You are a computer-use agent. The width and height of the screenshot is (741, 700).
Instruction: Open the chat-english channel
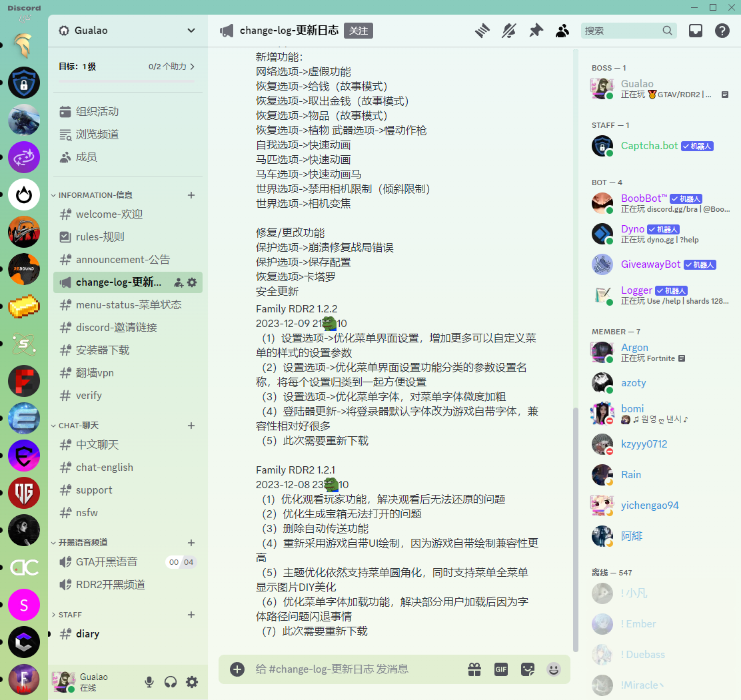pos(127,468)
